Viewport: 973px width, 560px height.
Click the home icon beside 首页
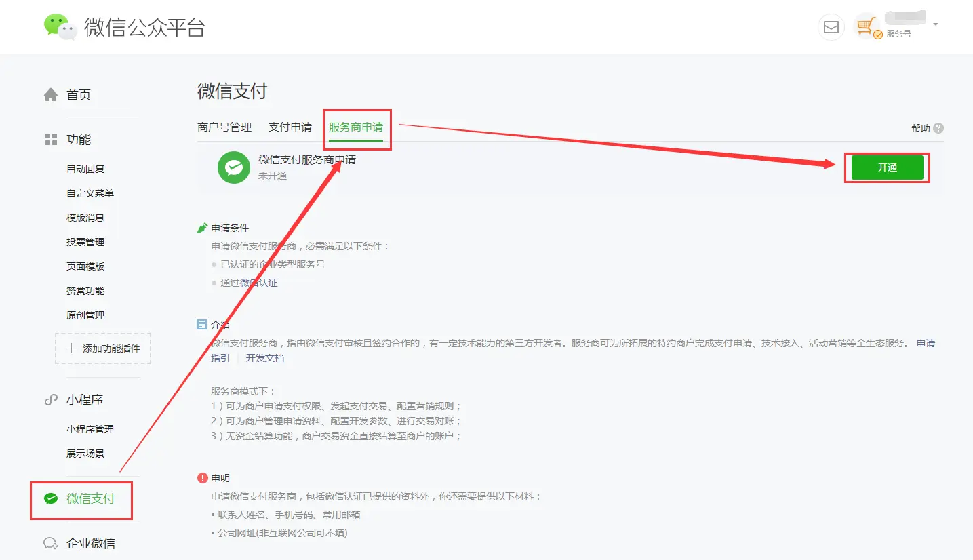click(x=51, y=95)
